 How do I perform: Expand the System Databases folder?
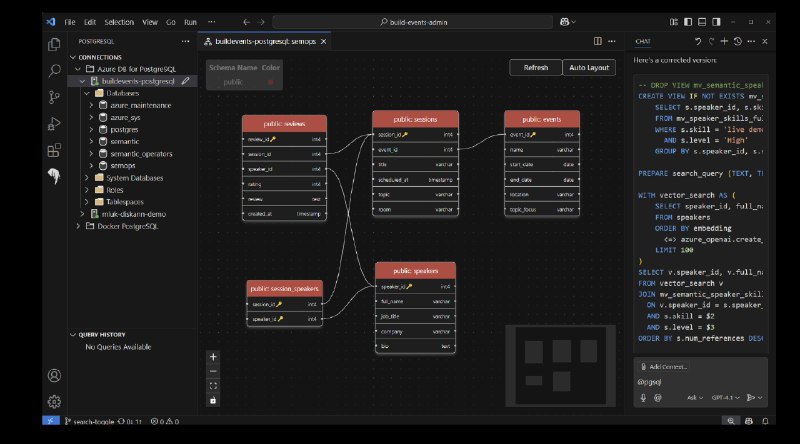pos(87,178)
